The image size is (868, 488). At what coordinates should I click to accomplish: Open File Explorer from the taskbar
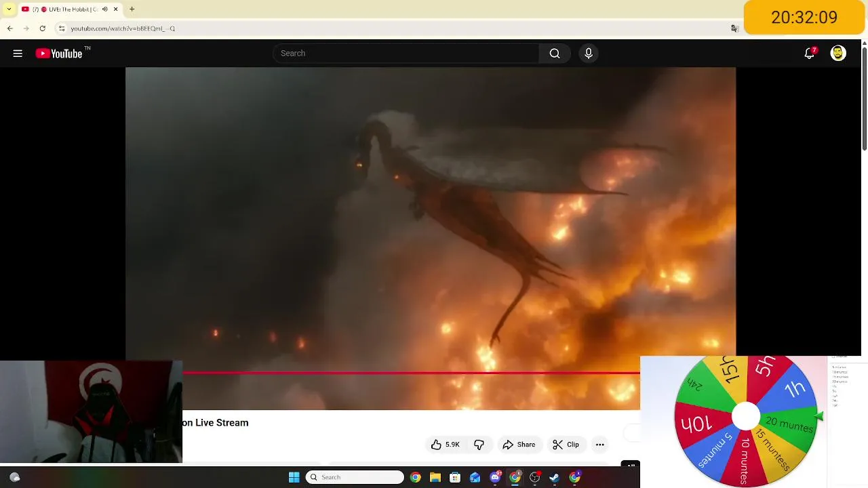[x=435, y=477]
